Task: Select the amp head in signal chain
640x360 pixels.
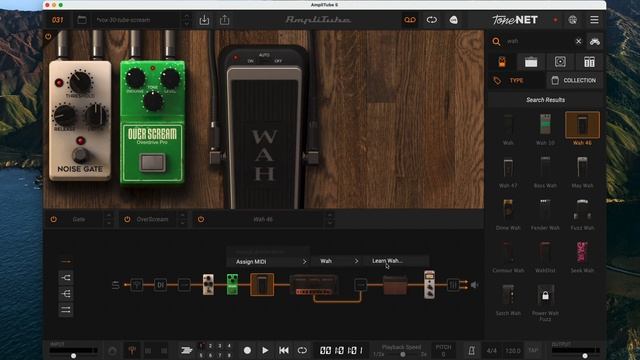Action: tap(313, 284)
